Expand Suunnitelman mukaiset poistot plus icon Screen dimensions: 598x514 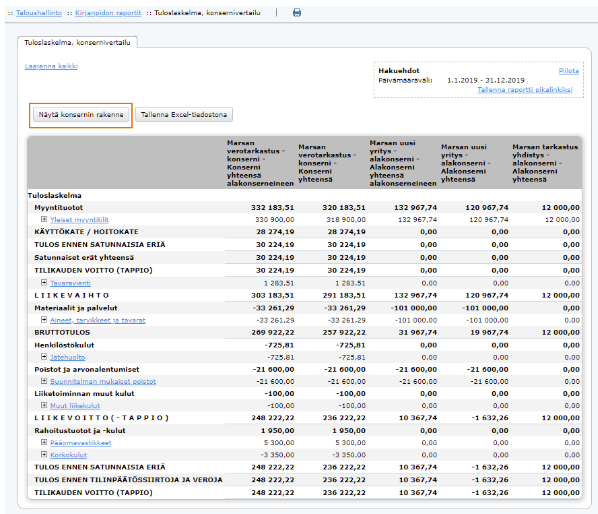coord(44,381)
